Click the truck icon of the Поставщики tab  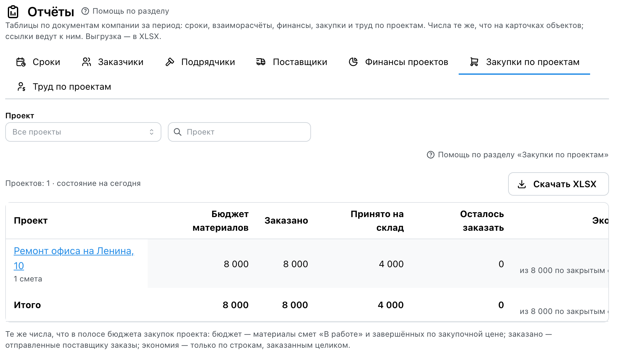tap(261, 62)
